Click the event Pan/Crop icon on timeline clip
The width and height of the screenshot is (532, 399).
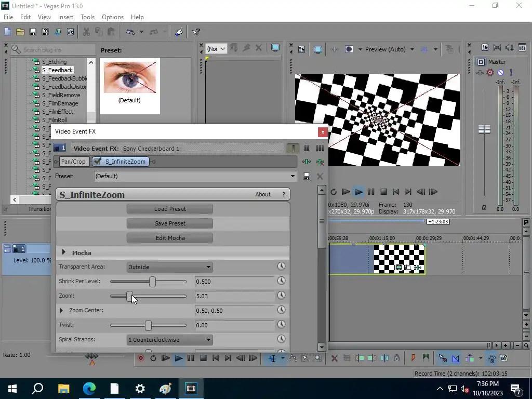click(408, 268)
